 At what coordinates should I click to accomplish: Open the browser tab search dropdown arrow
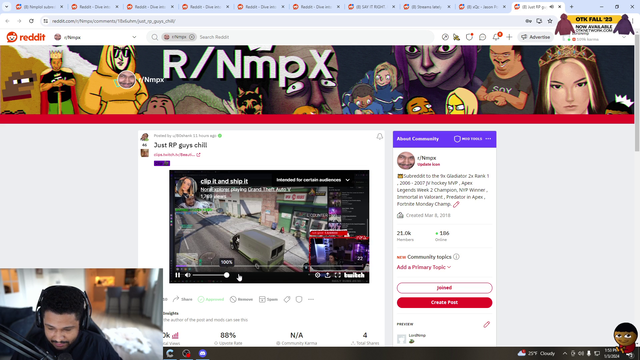pos(7,7)
